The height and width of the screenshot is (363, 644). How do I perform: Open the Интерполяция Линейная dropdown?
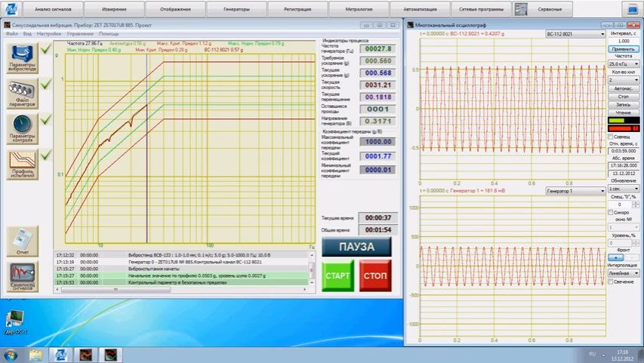(x=624, y=273)
